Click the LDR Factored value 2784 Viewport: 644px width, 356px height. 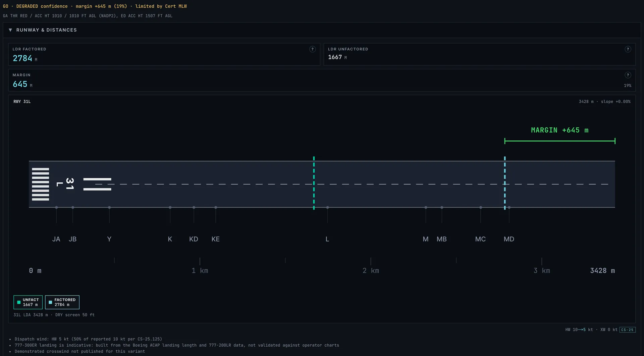coord(22,58)
